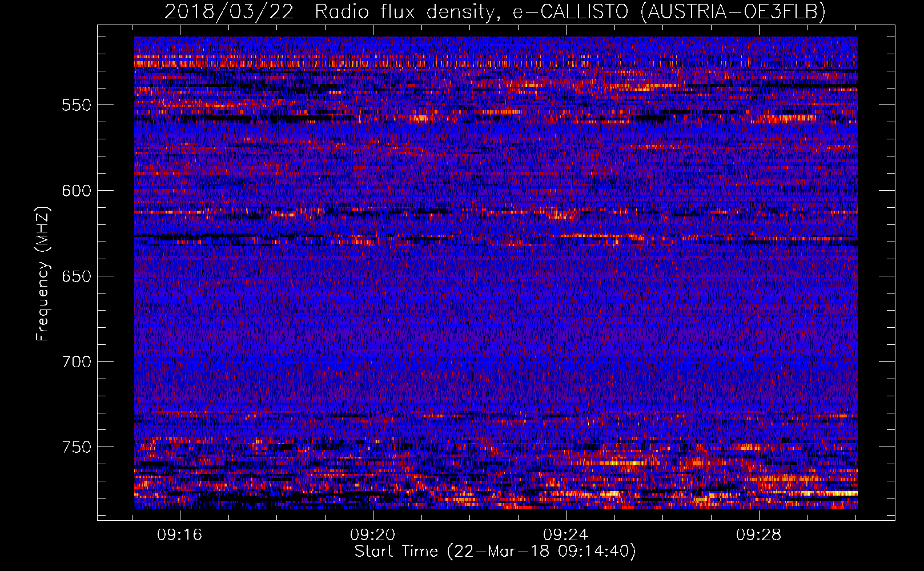
Task: Select the 600 frequency axis label
Action: [77, 191]
